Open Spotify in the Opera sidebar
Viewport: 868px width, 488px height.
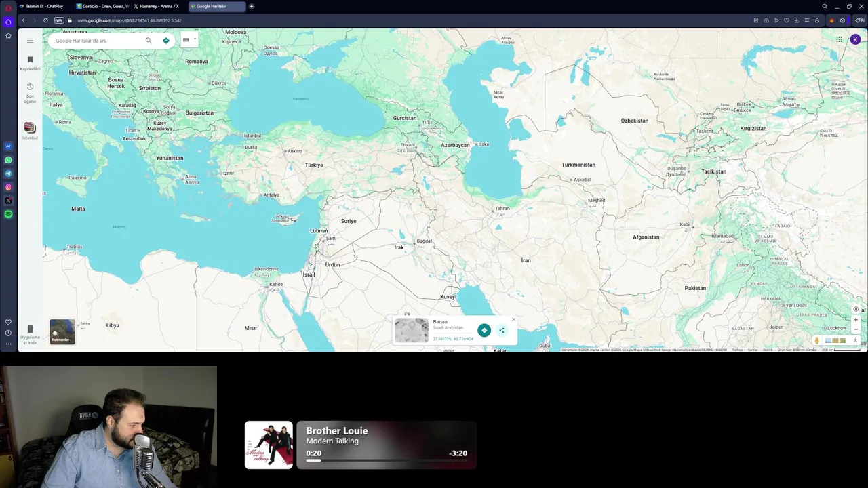[x=8, y=214]
